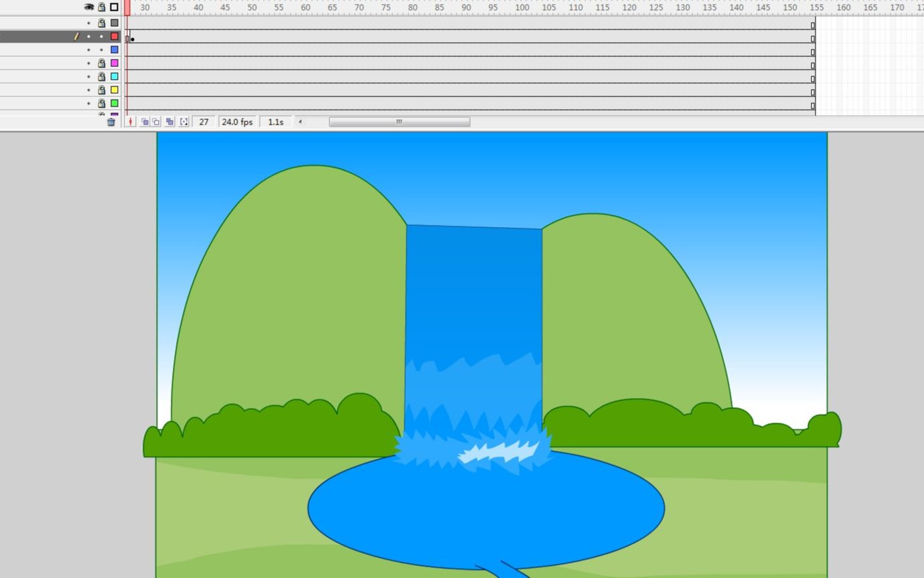This screenshot has height=578, width=924.
Task: Select the white splash highlight at waterfall base
Action: pyautogui.click(x=497, y=452)
